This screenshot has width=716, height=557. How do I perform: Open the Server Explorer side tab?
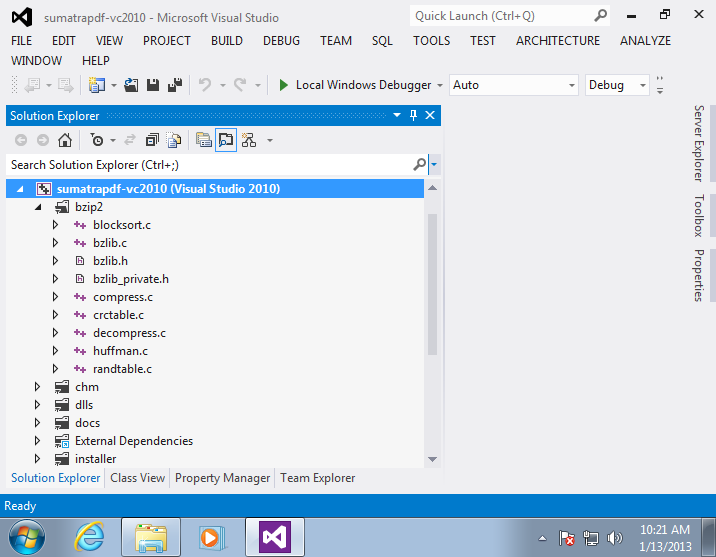[699, 143]
